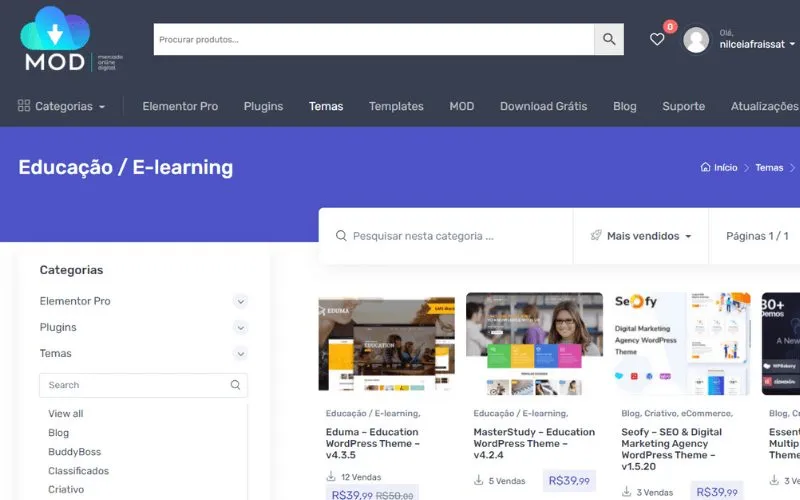Click the magnifier search button in header
Viewport: 800px width, 500px height.
pos(609,39)
